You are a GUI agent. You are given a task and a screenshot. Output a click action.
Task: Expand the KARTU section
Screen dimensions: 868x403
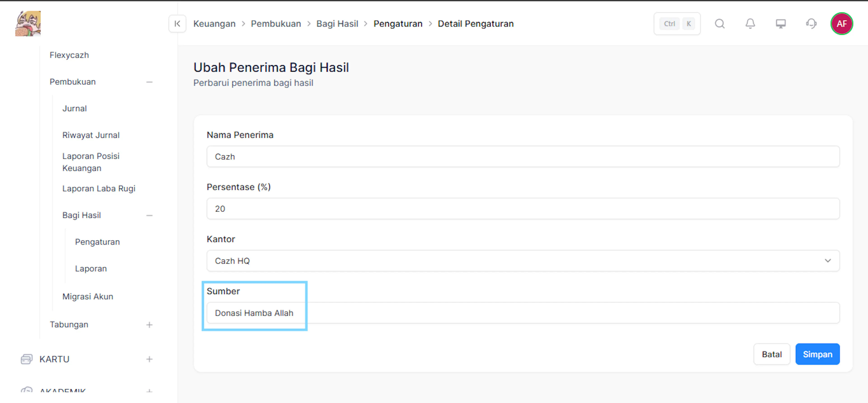149,359
